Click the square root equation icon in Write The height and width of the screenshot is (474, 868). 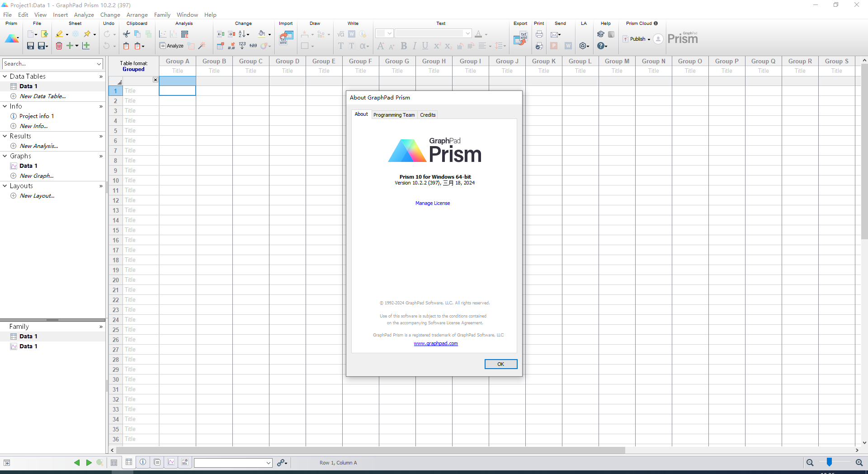(x=340, y=34)
